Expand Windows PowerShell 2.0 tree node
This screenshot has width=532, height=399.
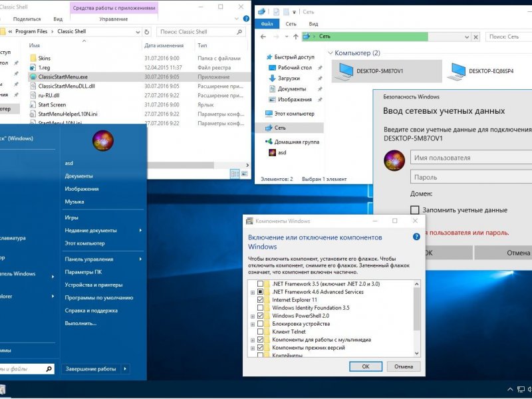point(253,317)
